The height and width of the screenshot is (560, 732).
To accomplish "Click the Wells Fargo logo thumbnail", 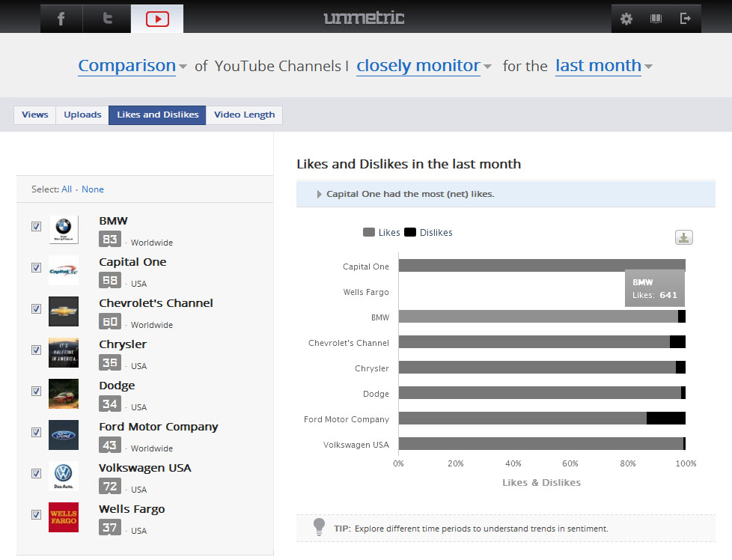I will [64, 517].
